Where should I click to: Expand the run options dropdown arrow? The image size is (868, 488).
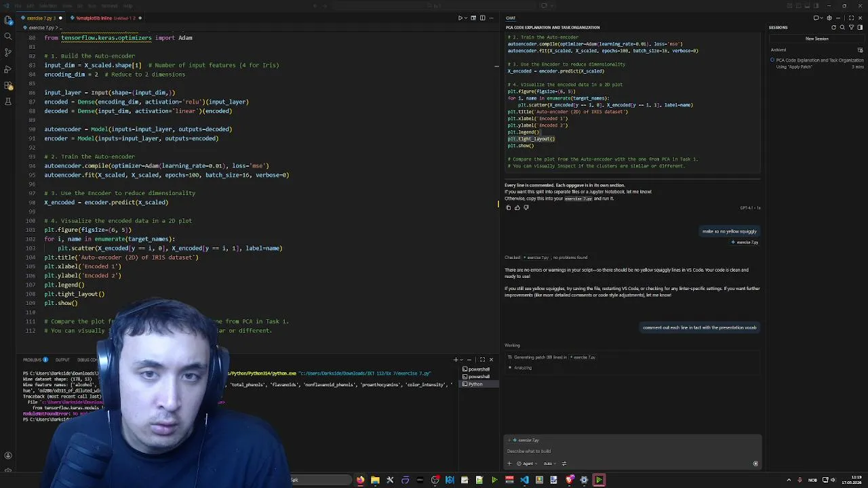pos(466,18)
